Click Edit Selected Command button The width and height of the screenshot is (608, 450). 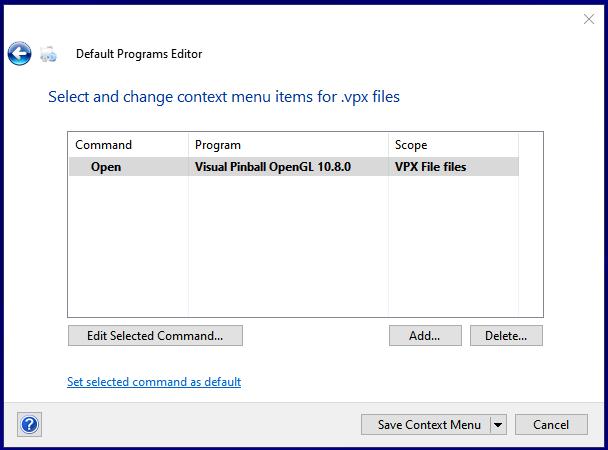coord(155,336)
